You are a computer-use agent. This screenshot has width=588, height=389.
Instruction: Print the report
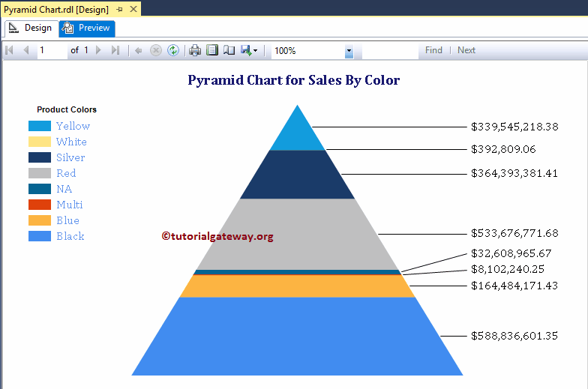click(x=195, y=50)
